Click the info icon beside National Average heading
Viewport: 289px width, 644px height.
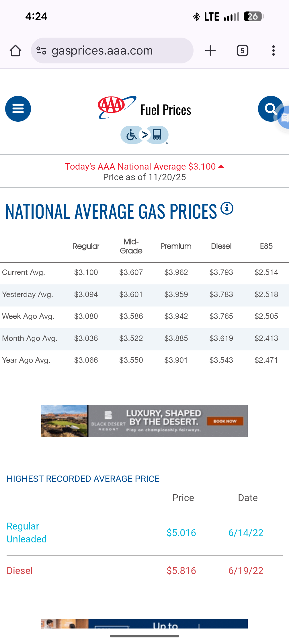tap(227, 208)
